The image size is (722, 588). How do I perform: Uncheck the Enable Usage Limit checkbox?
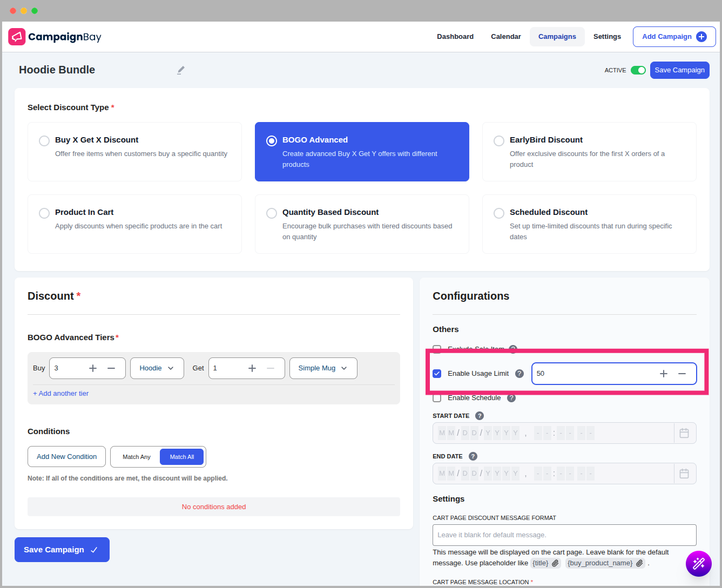[x=437, y=374]
